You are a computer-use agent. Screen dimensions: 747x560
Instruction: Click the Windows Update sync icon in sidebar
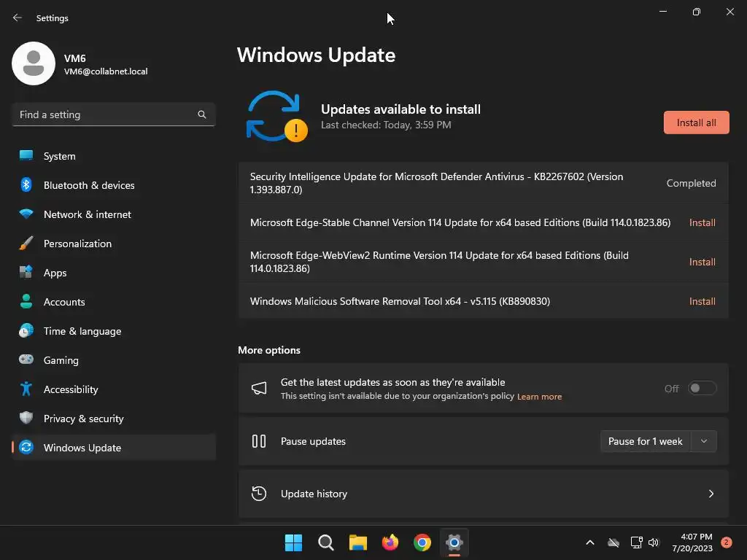26,447
